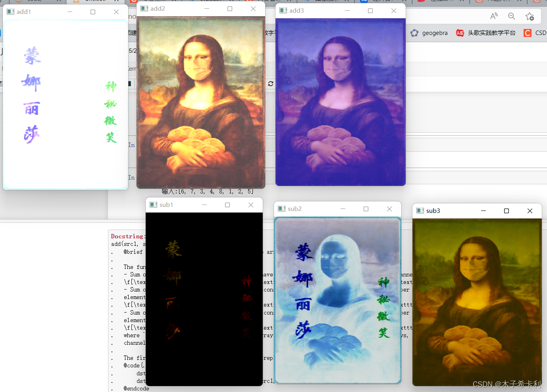Click the black sub1 image canvas
Image resolution: width=547 pixels, height=392 pixels.
[204, 299]
